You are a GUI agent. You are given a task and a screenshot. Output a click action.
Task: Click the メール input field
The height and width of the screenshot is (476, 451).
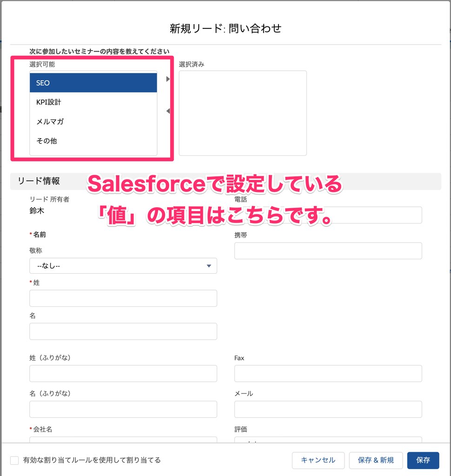(x=328, y=409)
